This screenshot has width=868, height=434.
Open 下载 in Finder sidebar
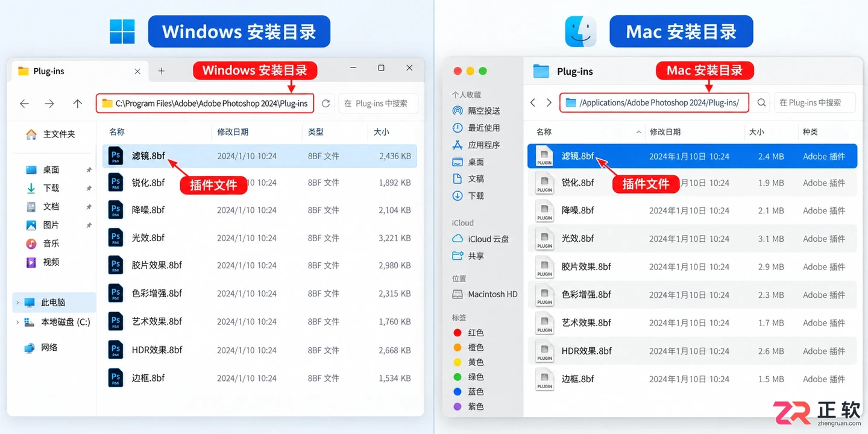click(468, 196)
